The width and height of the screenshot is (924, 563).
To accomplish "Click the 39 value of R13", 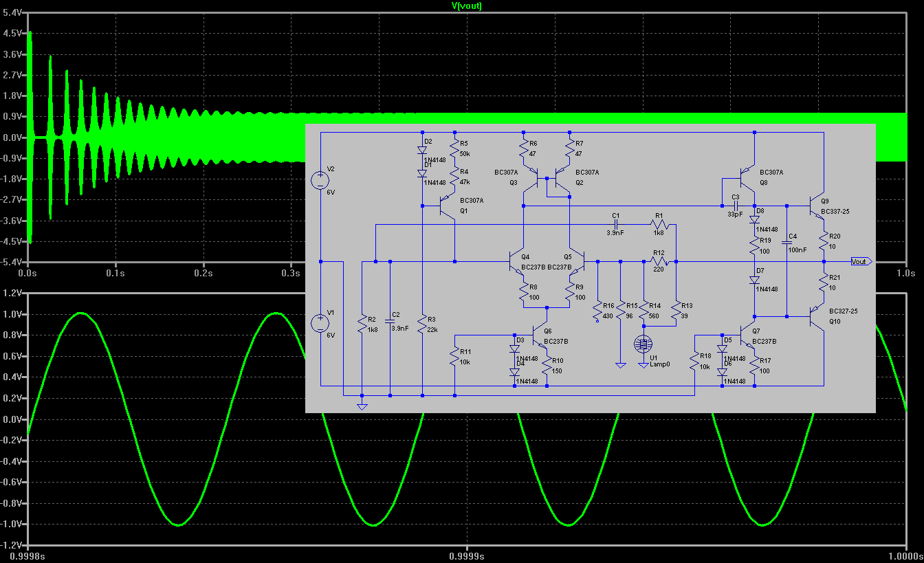I will pos(685,316).
